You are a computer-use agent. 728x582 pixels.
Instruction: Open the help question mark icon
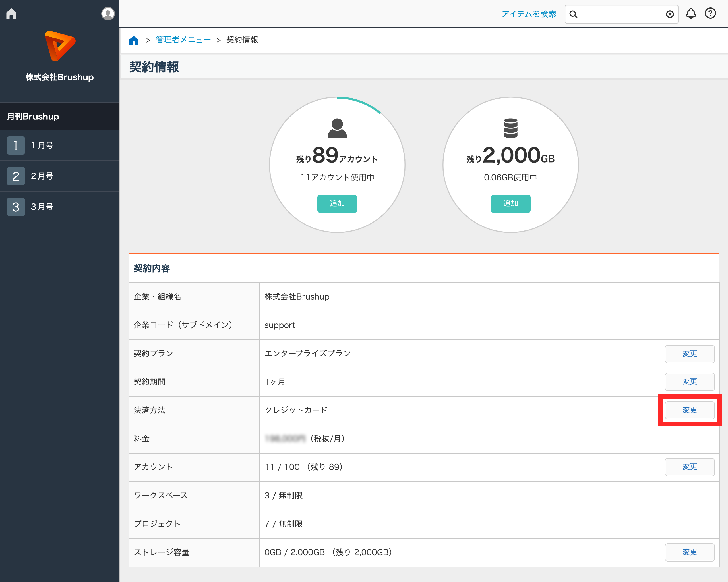[710, 13]
